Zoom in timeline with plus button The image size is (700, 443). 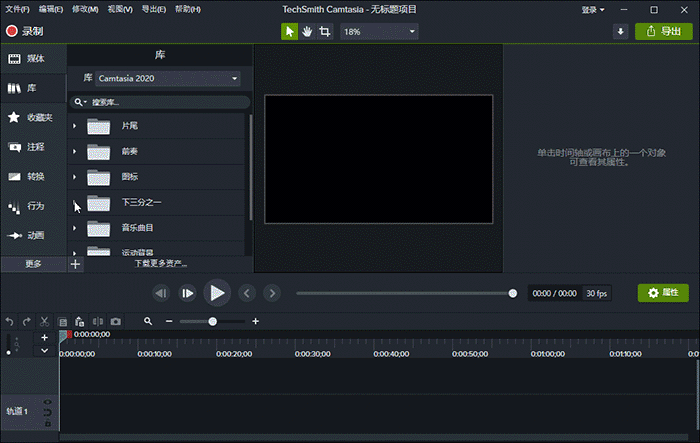255,321
